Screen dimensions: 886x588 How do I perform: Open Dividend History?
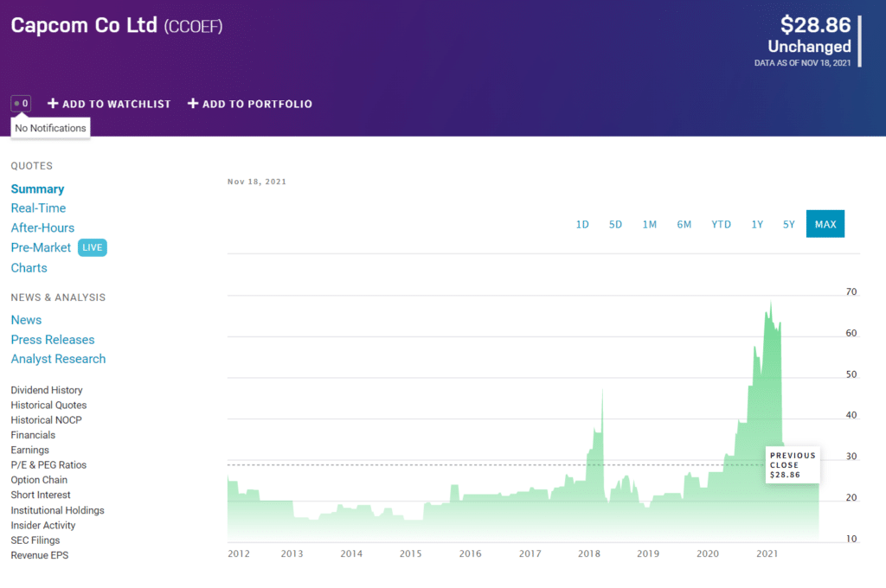47,390
